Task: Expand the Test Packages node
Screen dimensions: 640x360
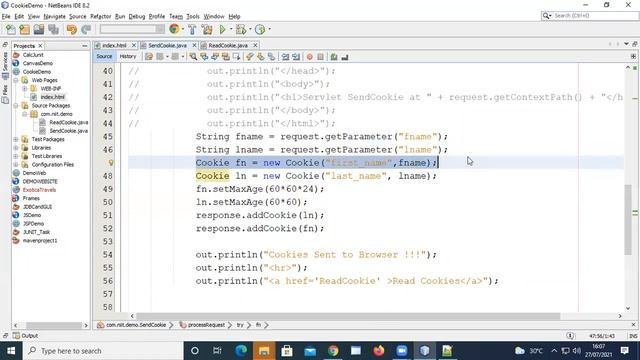Action: click(16, 139)
